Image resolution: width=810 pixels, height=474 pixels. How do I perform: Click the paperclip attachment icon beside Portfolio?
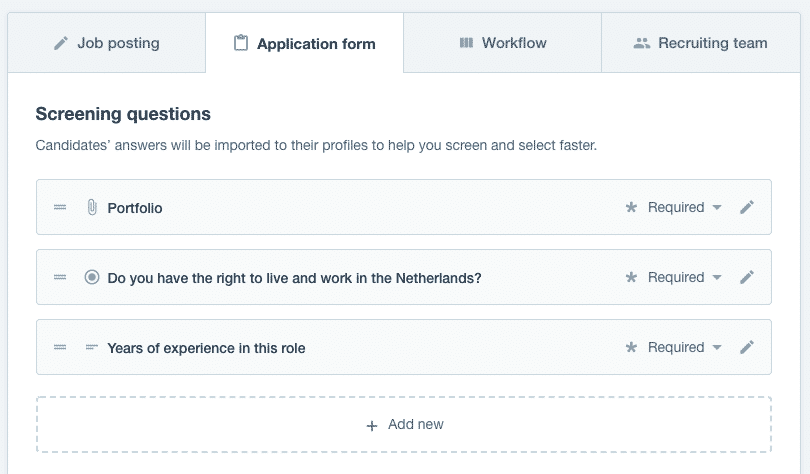click(91, 208)
